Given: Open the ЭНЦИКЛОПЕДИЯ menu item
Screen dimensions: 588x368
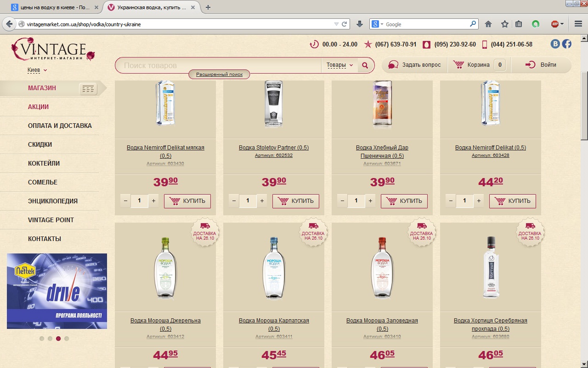Looking at the screenshot, I should click(53, 201).
